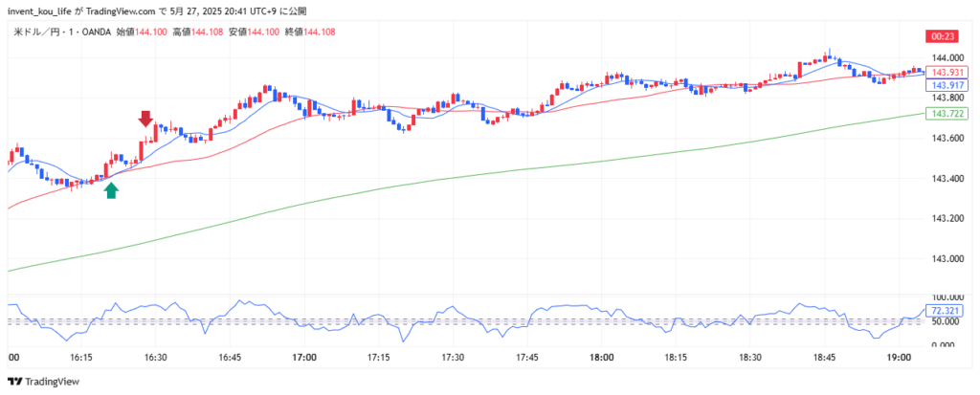980x395 pixels.
Task: Click the red 143.931 price label
Action: (947, 73)
